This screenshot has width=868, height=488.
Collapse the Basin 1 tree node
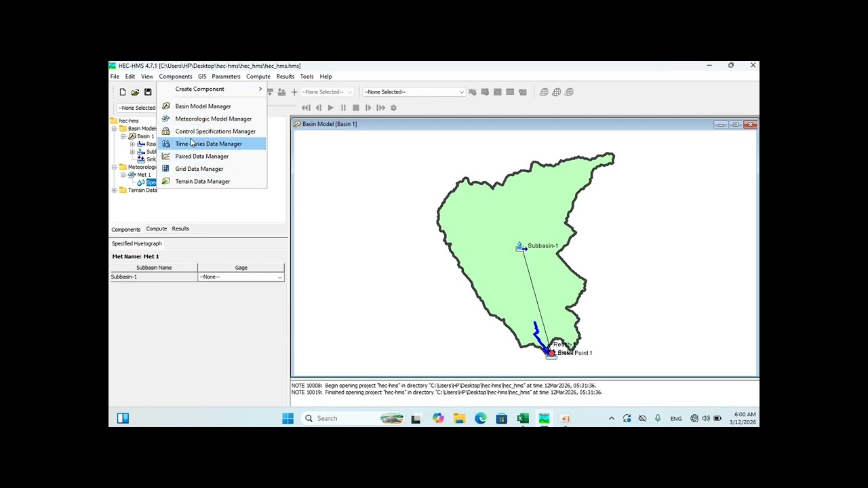pos(123,136)
